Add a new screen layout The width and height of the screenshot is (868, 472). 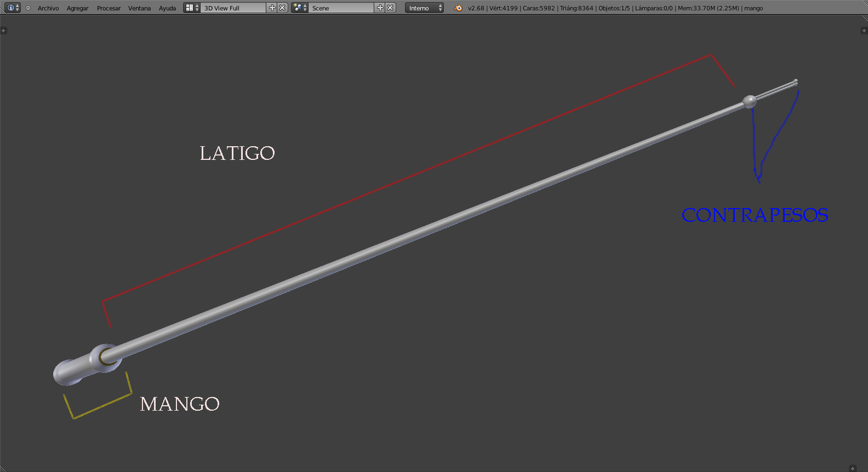pos(272,8)
